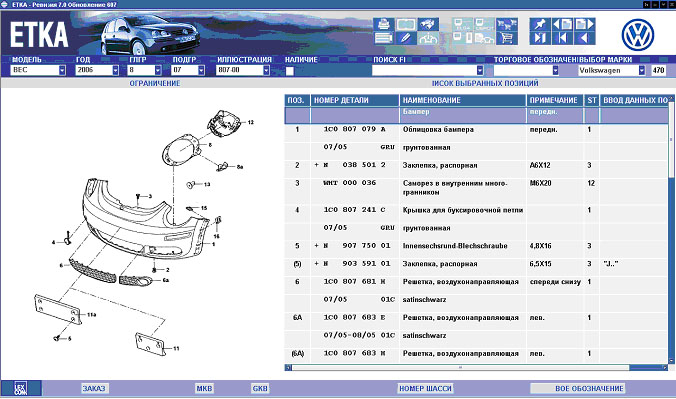Click the pushpin icon
The width and height of the screenshot is (676, 399).
(540, 24)
